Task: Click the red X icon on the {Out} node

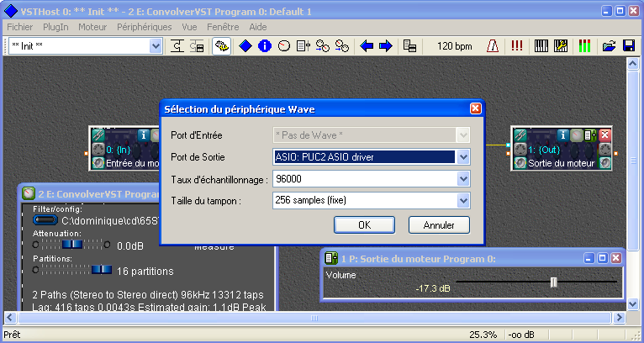Action: [x=604, y=135]
